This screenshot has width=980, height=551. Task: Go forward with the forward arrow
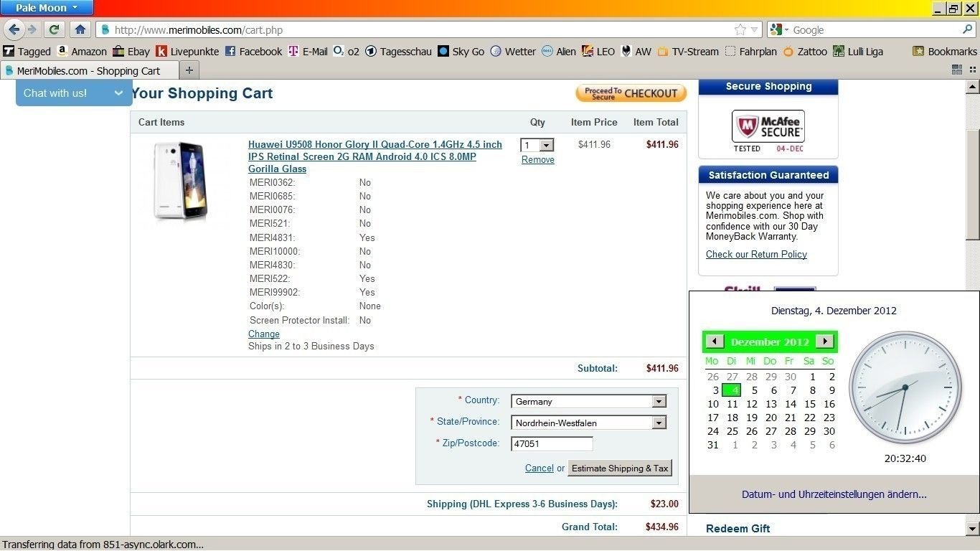tap(32, 29)
